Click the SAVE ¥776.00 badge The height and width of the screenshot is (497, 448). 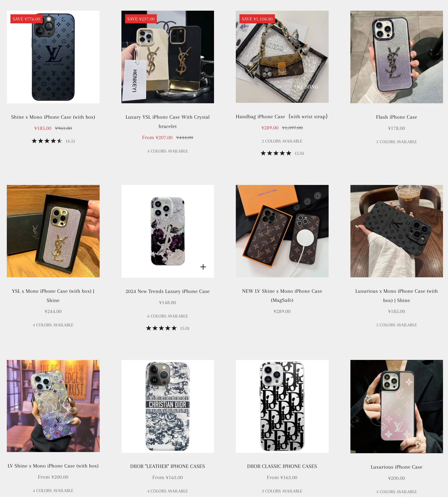tap(26, 19)
